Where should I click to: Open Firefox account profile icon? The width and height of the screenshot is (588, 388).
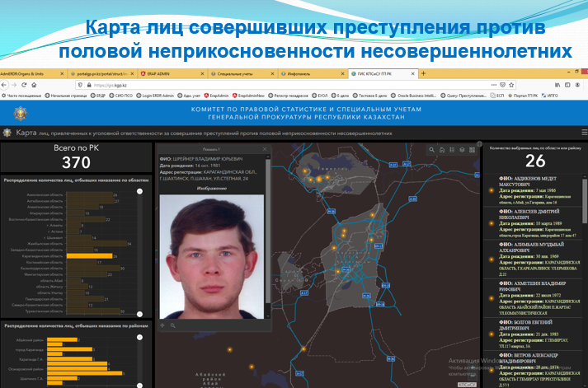(x=577, y=85)
